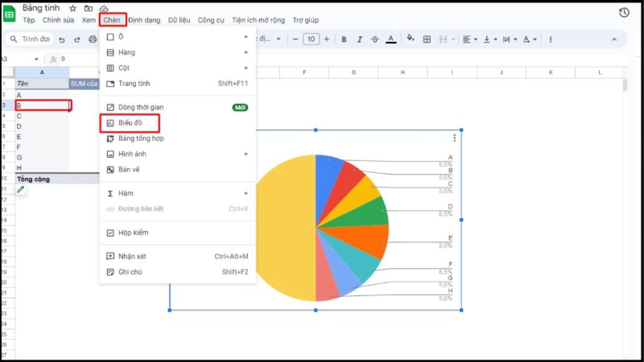Expand the horizontal align dropdown

tap(475, 39)
